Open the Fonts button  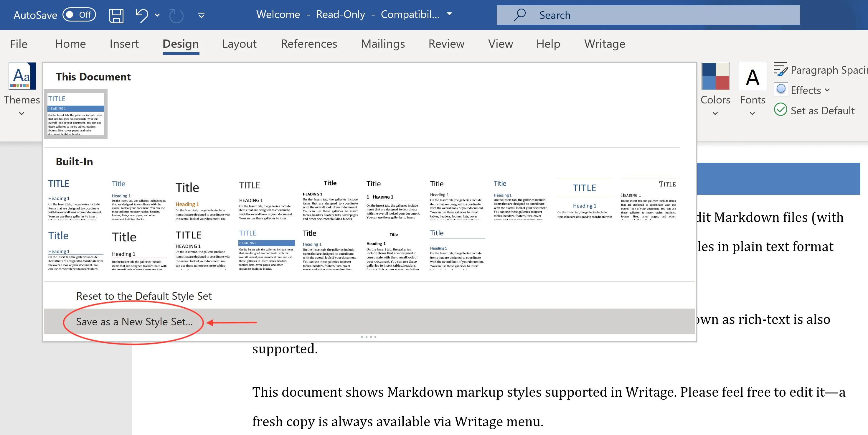pos(752,76)
